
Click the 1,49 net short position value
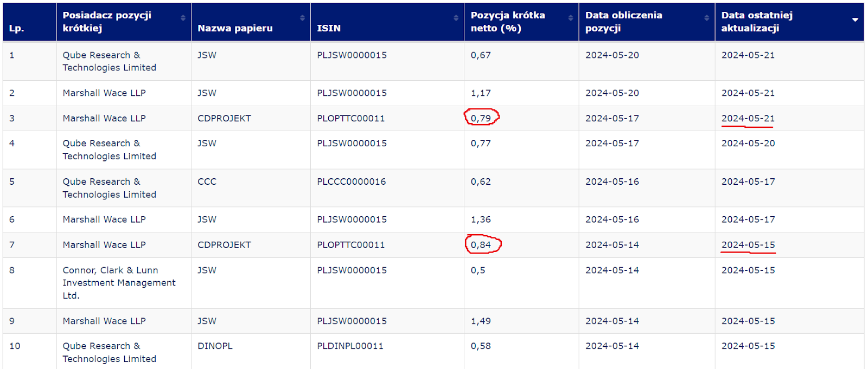tap(481, 321)
